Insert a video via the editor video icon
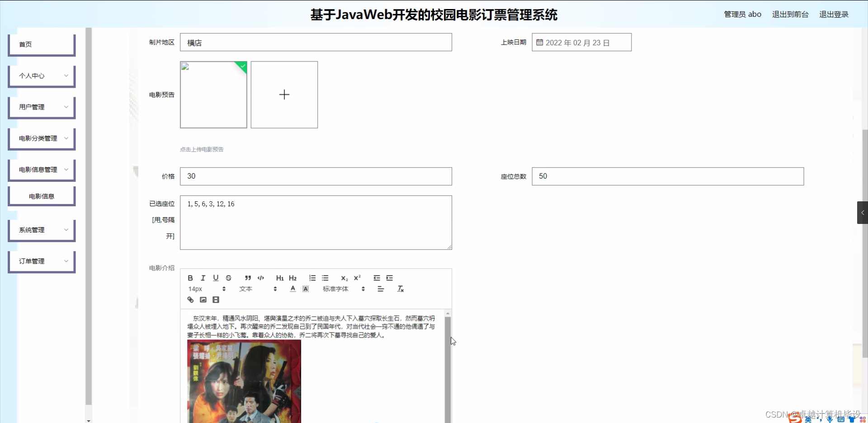This screenshot has height=423, width=868. tap(216, 299)
